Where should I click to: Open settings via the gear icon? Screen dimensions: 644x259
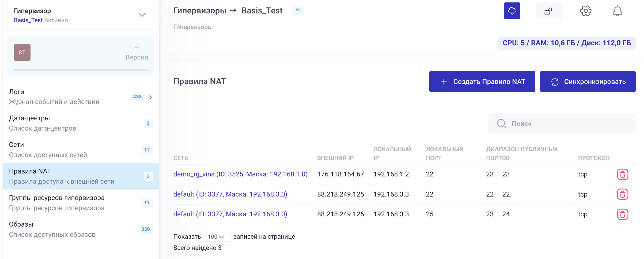[x=586, y=11]
